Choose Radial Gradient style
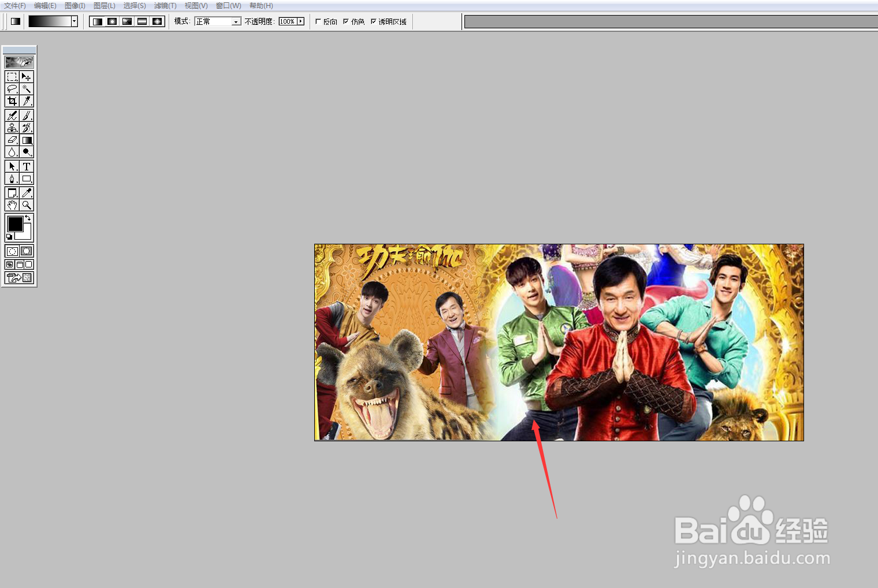Image resolution: width=878 pixels, height=588 pixels. [112, 21]
